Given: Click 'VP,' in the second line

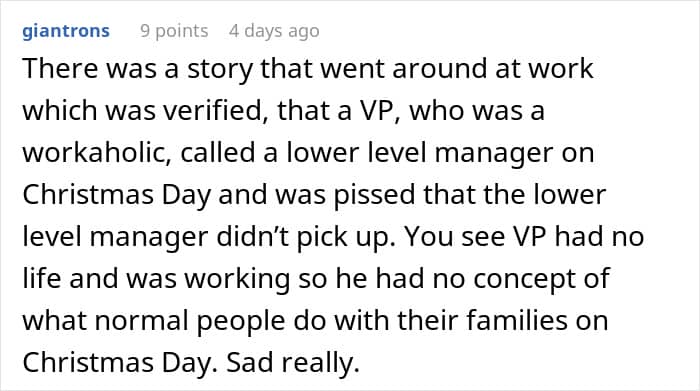Looking at the screenshot, I should pyautogui.click(x=379, y=111).
